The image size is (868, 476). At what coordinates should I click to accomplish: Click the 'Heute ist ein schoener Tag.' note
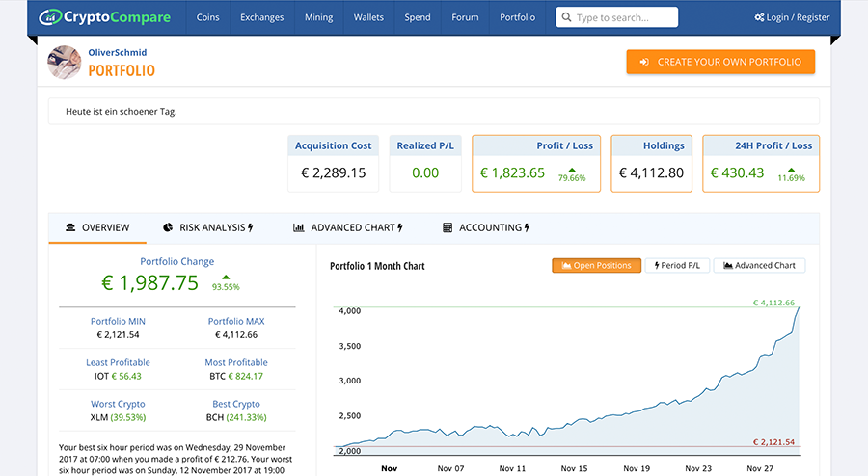point(122,112)
